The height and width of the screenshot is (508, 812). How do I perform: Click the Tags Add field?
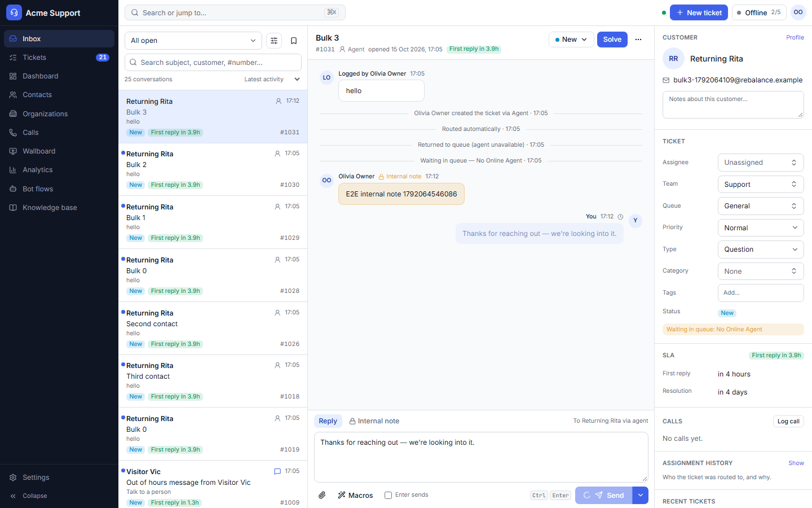[x=761, y=293]
